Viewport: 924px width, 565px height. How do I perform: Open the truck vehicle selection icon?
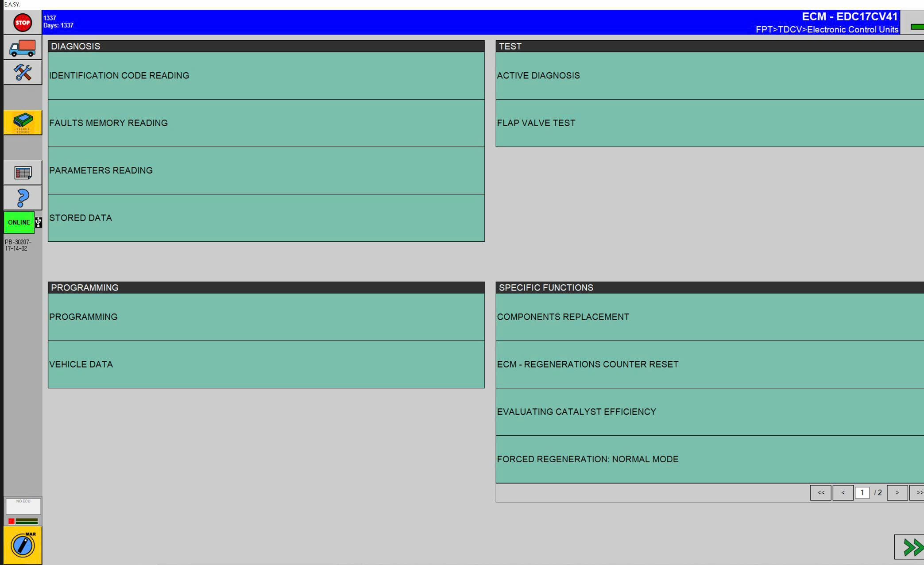pos(23,48)
